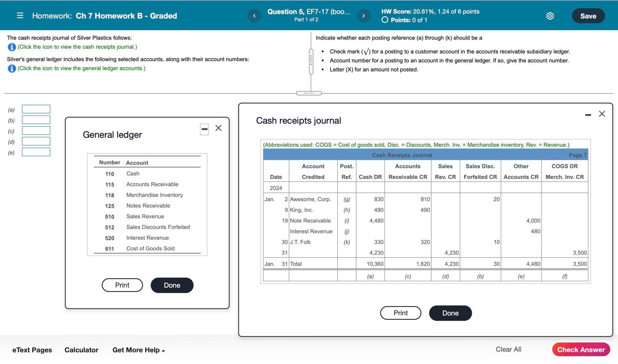
Task: Open eText Pages
Action: click(x=32, y=350)
